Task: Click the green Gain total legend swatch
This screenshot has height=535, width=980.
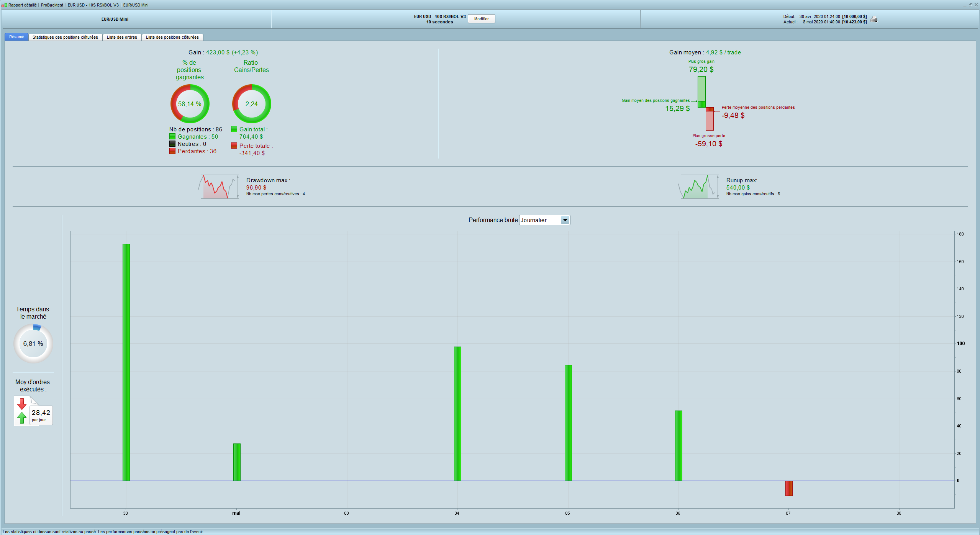Action: [234, 129]
